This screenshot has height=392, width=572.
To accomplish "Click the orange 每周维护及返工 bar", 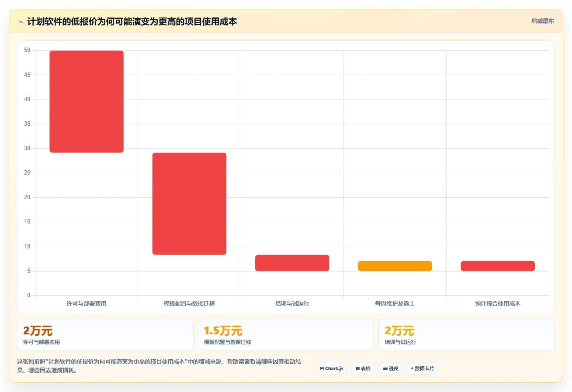I will (x=395, y=266).
